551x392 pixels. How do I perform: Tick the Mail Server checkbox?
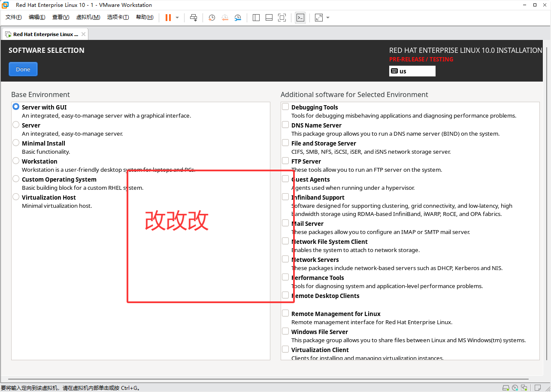(285, 223)
